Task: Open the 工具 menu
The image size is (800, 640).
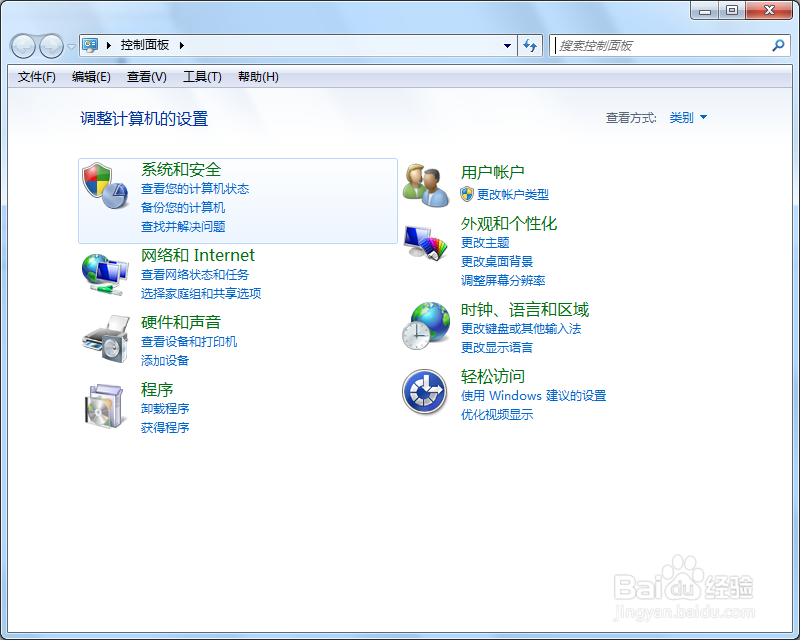Action: click(x=202, y=77)
